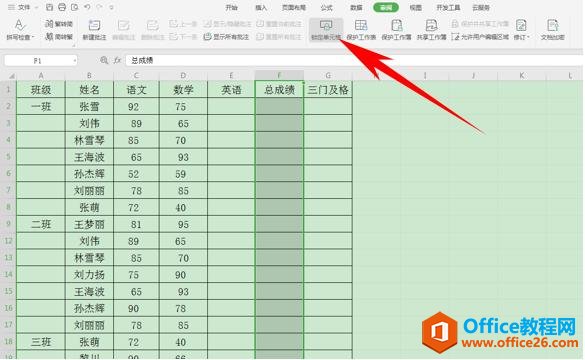Open Print Preview from quick access toolbar
Screen dimensions: 585x360
75,7
